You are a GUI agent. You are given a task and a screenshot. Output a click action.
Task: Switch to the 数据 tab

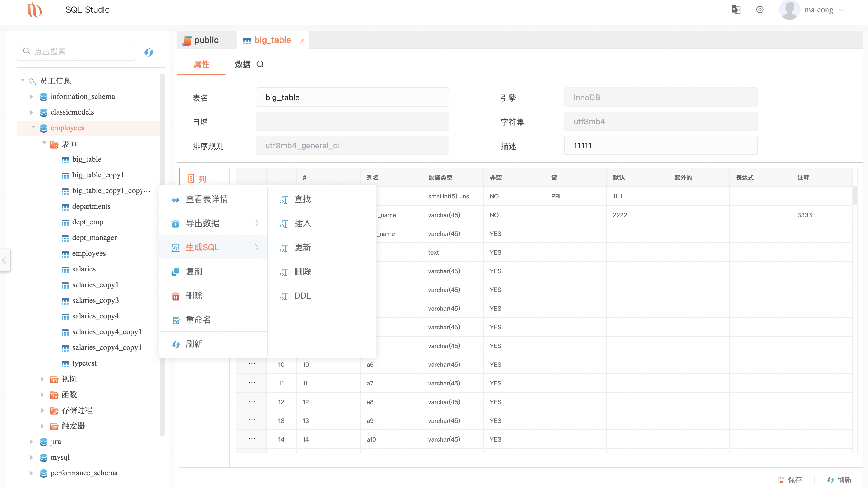tap(242, 64)
